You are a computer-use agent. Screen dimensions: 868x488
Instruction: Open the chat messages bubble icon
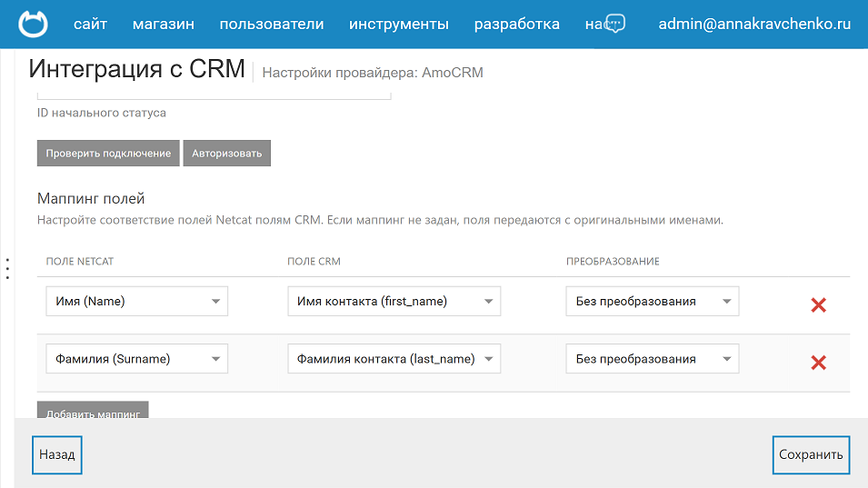click(x=615, y=24)
